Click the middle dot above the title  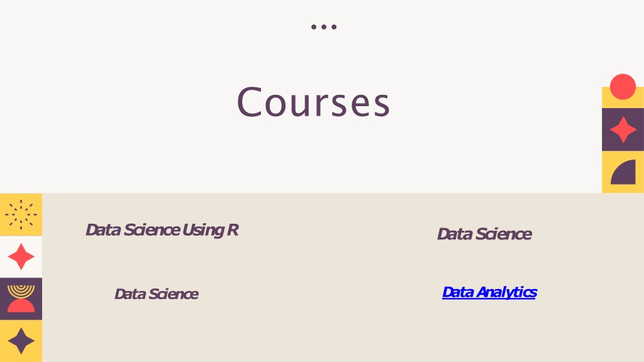point(324,27)
